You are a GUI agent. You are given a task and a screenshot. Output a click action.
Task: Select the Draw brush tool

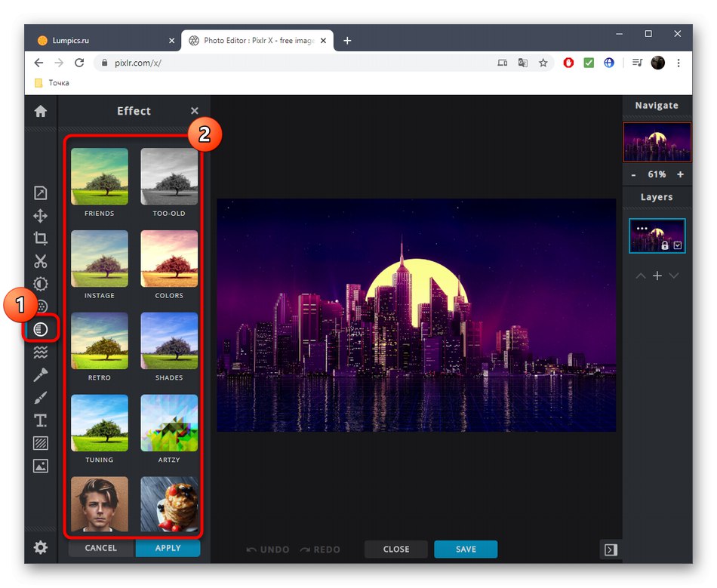pyautogui.click(x=41, y=397)
